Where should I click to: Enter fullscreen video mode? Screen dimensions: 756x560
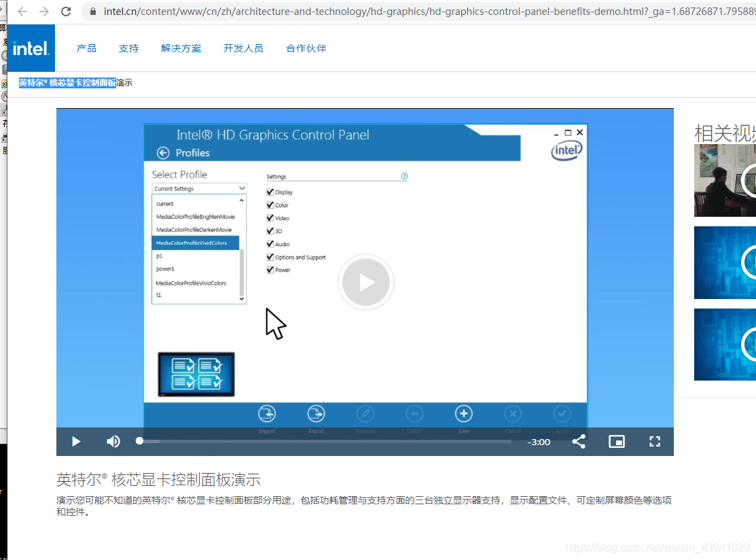654,441
